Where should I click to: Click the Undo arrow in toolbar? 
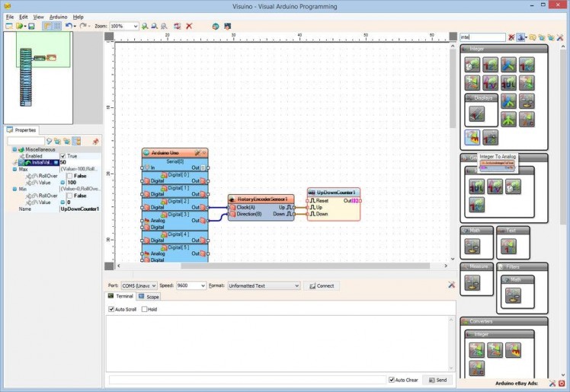tap(68, 26)
